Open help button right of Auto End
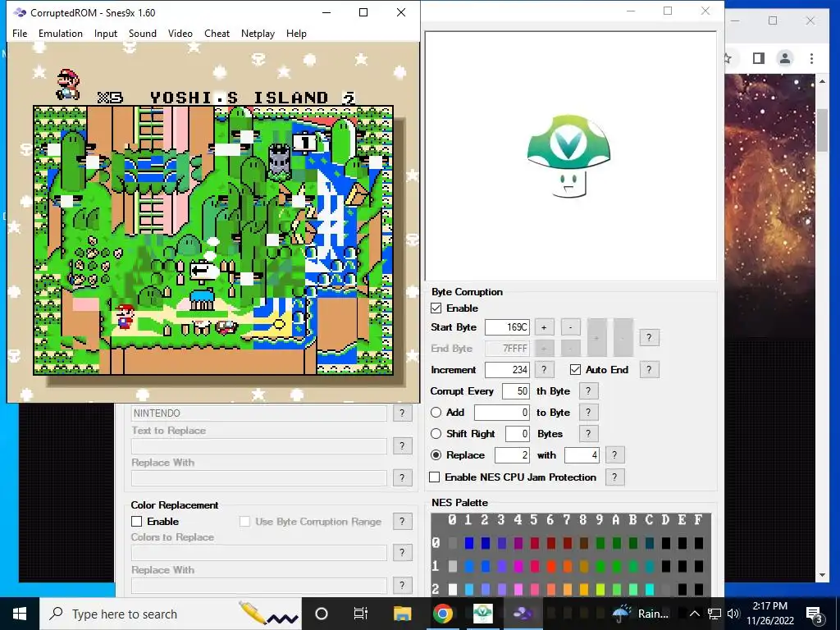Screen dimensions: 840x630 650,370
